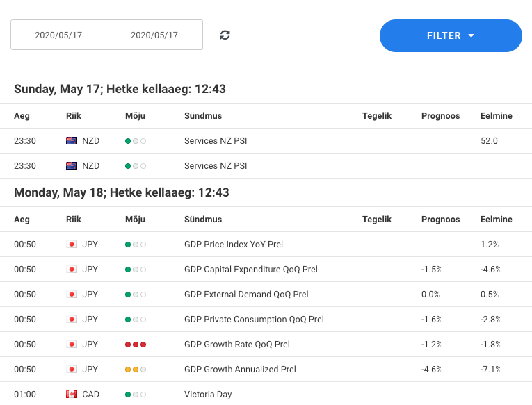This screenshot has height=405, width=532.
Task: Click previous value 0.5% for GDP External Demand
Action: (490, 294)
